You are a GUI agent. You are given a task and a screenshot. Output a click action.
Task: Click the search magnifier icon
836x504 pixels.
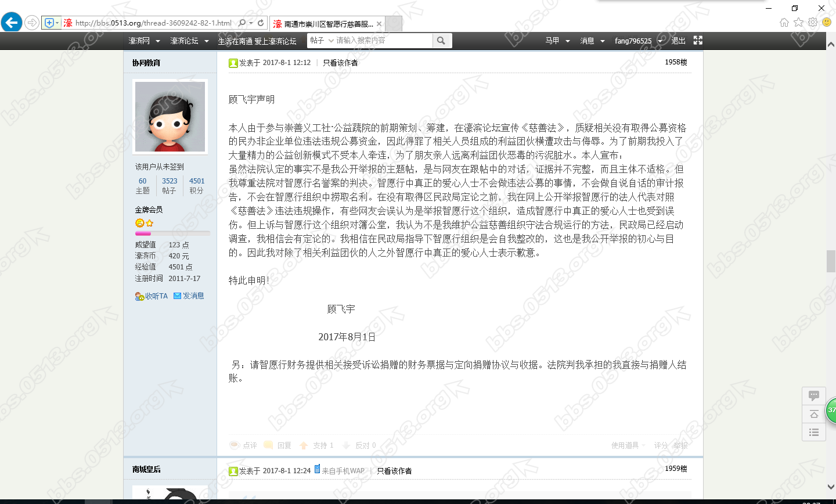(441, 40)
